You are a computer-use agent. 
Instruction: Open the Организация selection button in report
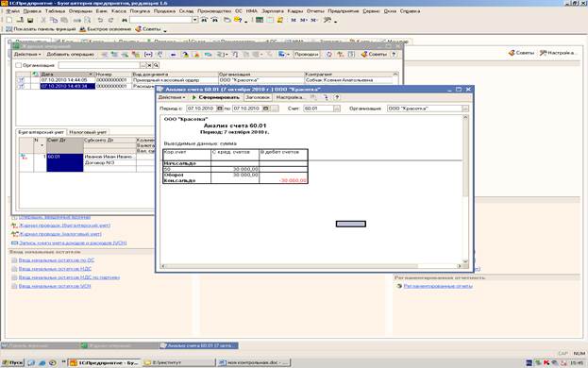[465, 109]
